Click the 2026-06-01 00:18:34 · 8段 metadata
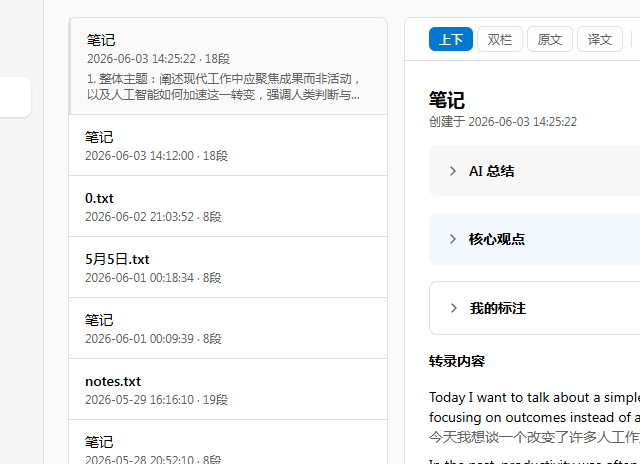Viewport: 640px width, 464px height. [x=153, y=278]
